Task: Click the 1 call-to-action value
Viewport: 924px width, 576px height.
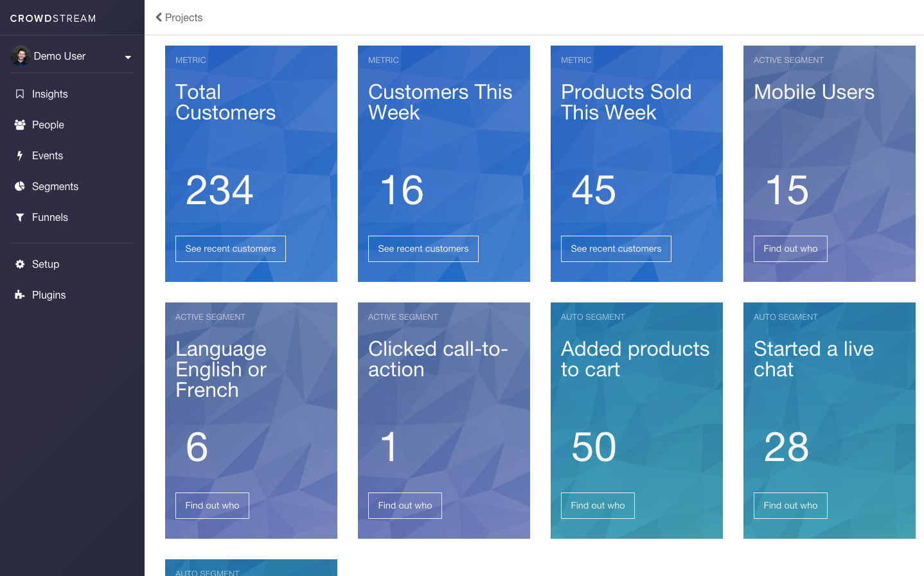Action: click(389, 447)
